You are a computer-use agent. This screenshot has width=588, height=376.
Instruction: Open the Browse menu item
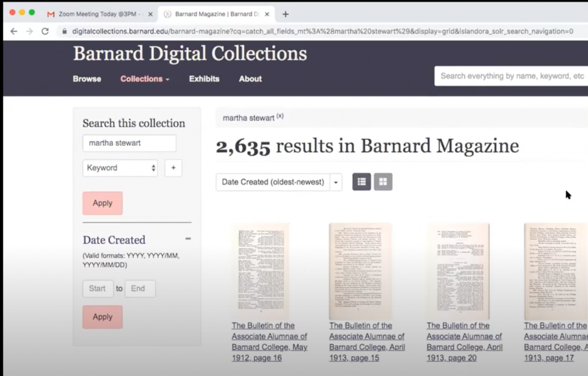pyautogui.click(x=87, y=79)
